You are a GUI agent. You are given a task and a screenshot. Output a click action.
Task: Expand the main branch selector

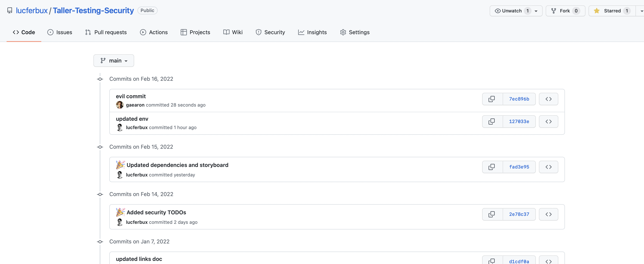[114, 61]
